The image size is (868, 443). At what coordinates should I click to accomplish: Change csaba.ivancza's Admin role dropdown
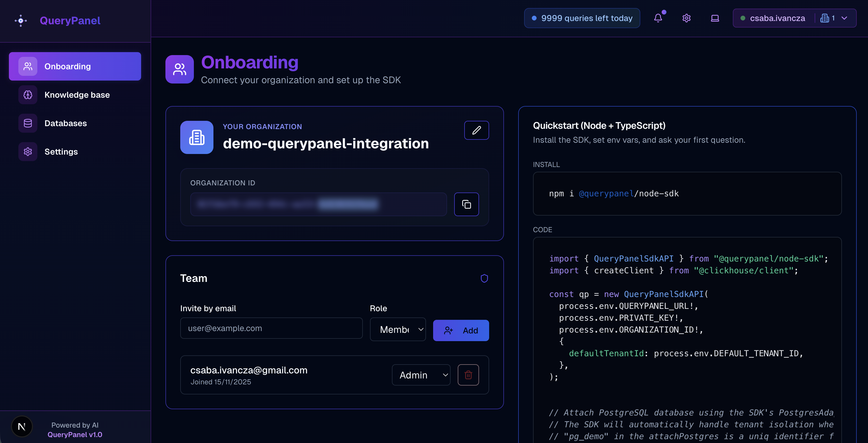(421, 375)
